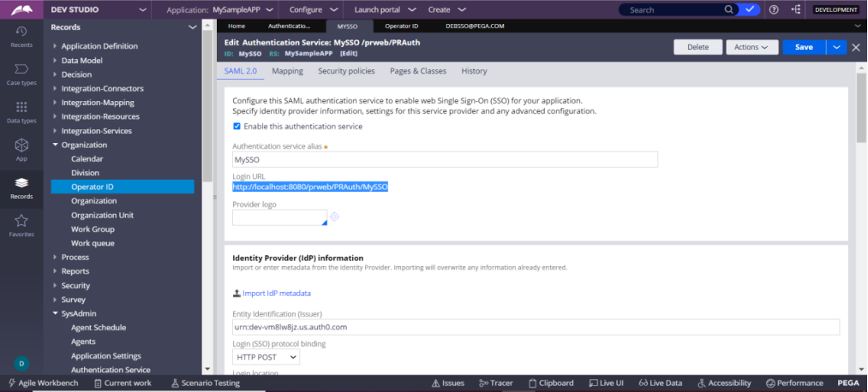This screenshot has width=868, height=392.
Task: Expand Data Model category
Action: coord(55,60)
